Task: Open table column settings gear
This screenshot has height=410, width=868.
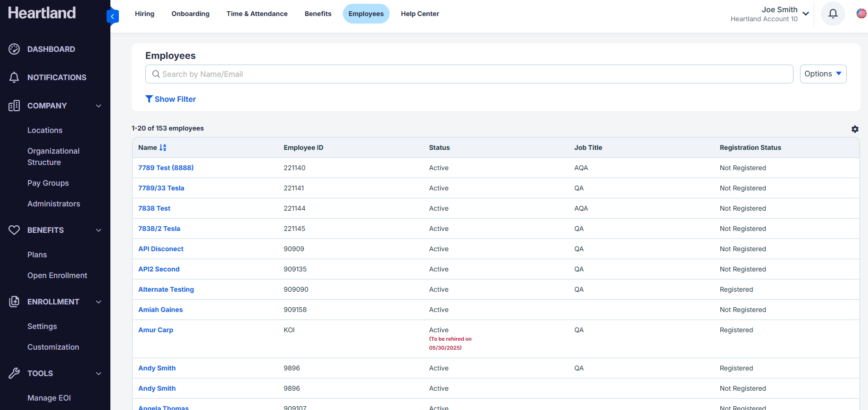Action: (855, 129)
